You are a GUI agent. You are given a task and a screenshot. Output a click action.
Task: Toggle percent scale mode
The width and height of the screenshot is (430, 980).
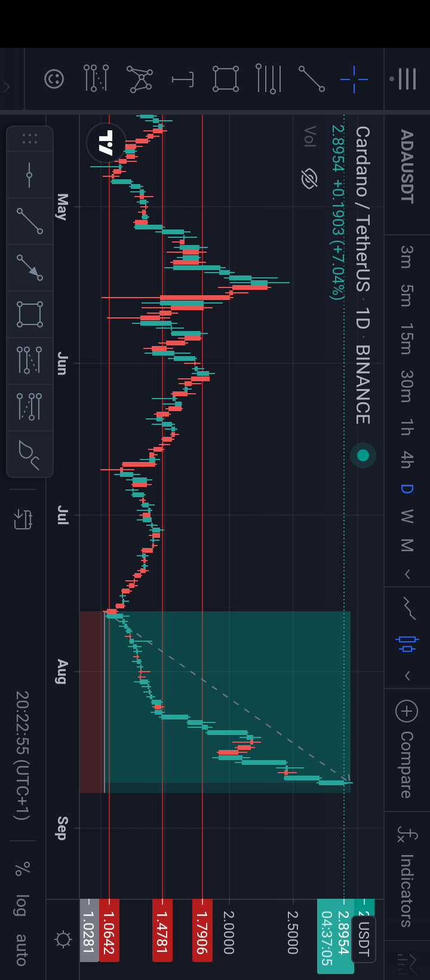21,869
